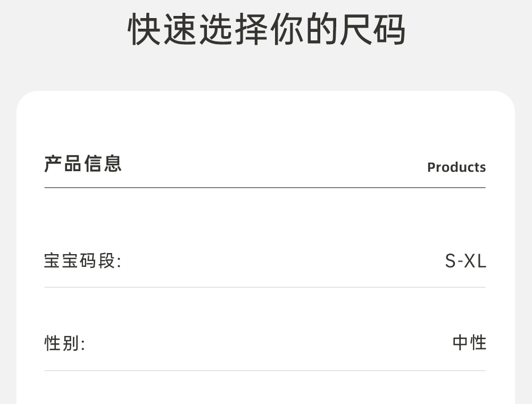Click the "宝宝" characters in the size label
Screen dimensions: 532x404
click(61, 262)
